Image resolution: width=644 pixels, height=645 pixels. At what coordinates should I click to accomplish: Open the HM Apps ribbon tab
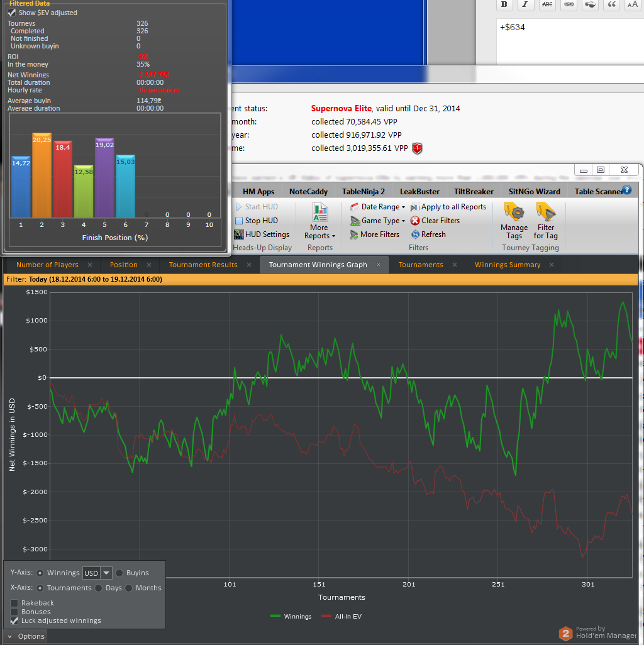pos(258,192)
